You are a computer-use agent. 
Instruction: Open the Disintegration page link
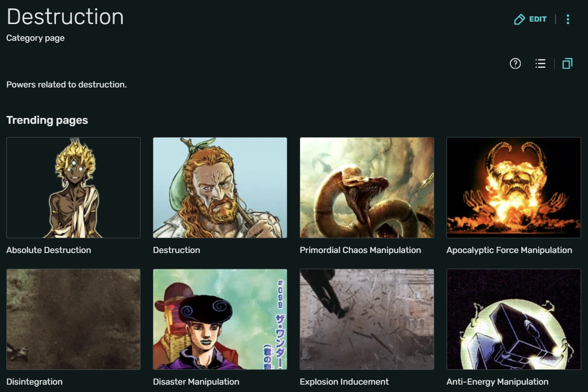click(x=34, y=382)
